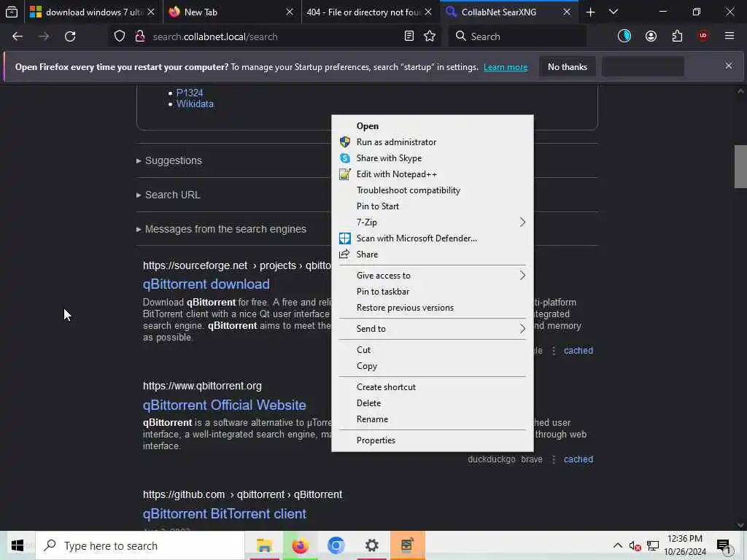Open qBittorrent Official Website result

coord(225,405)
